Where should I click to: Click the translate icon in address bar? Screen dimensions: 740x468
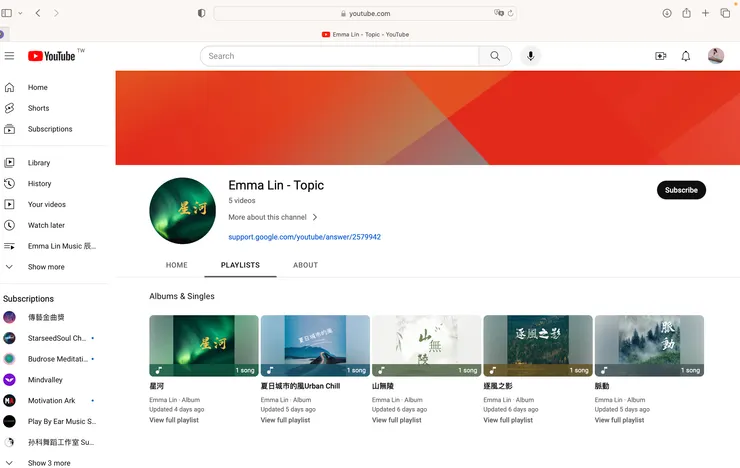click(498, 13)
